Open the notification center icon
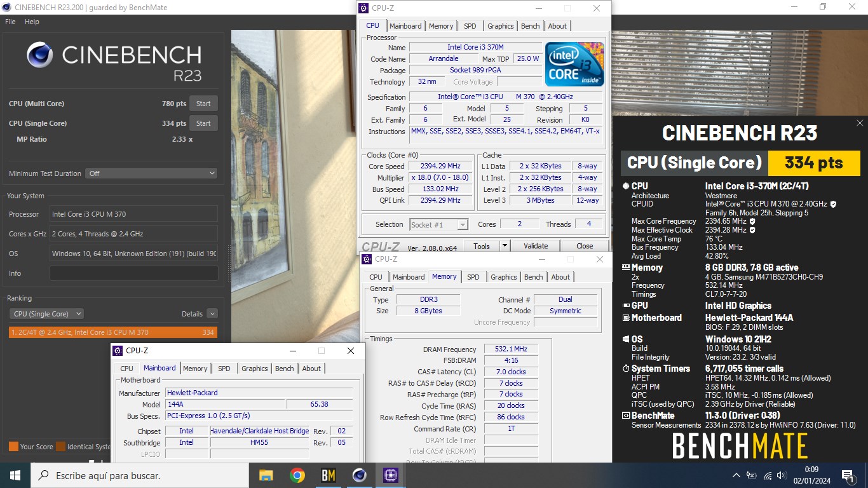Screen dimensions: 868x488 point(847,475)
